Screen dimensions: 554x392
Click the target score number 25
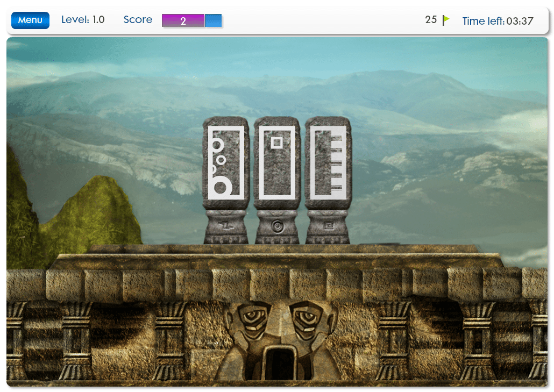pyautogui.click(x=431, y=20)
